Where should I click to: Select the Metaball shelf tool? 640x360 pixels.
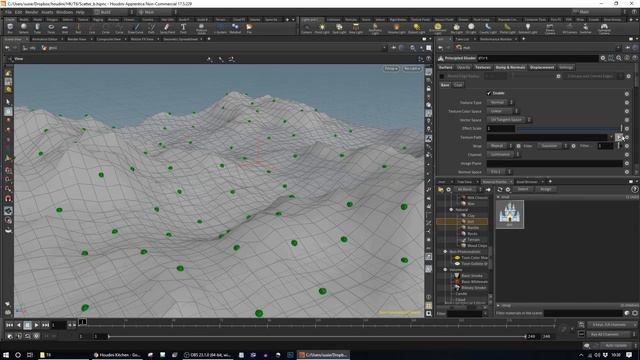coord(235,28)
